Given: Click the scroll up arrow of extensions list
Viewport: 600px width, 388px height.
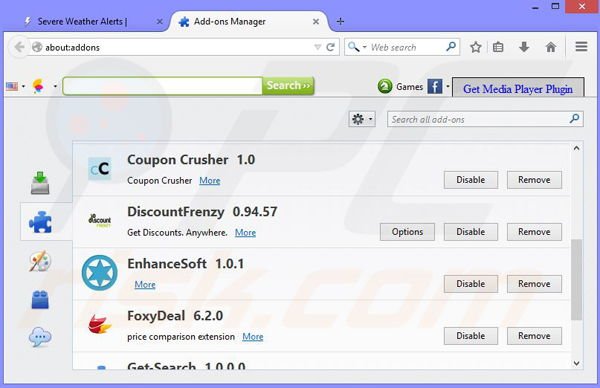Looking at the screenshot, I should coord(577,148).
